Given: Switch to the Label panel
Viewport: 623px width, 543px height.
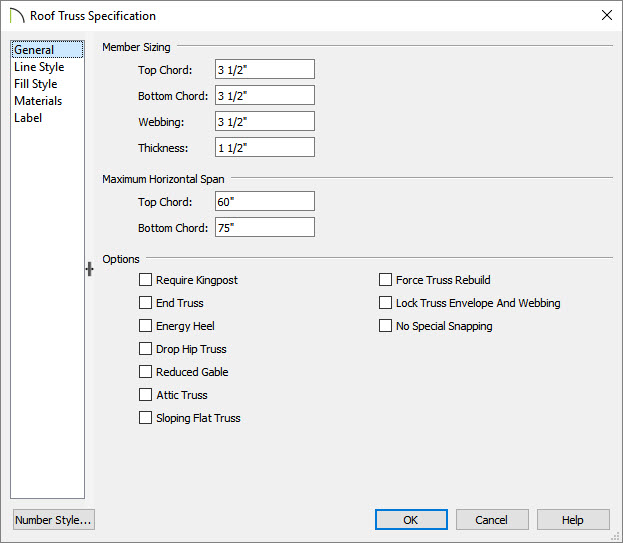Looking at the screenshot, I should coord(28,118).
